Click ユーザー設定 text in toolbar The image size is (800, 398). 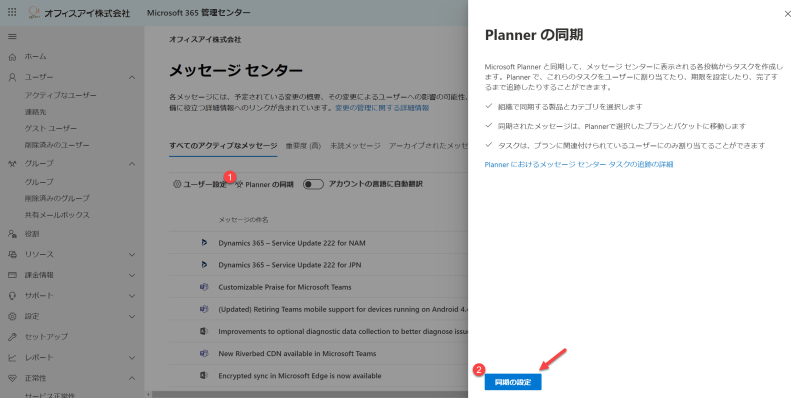pos(205,184)
